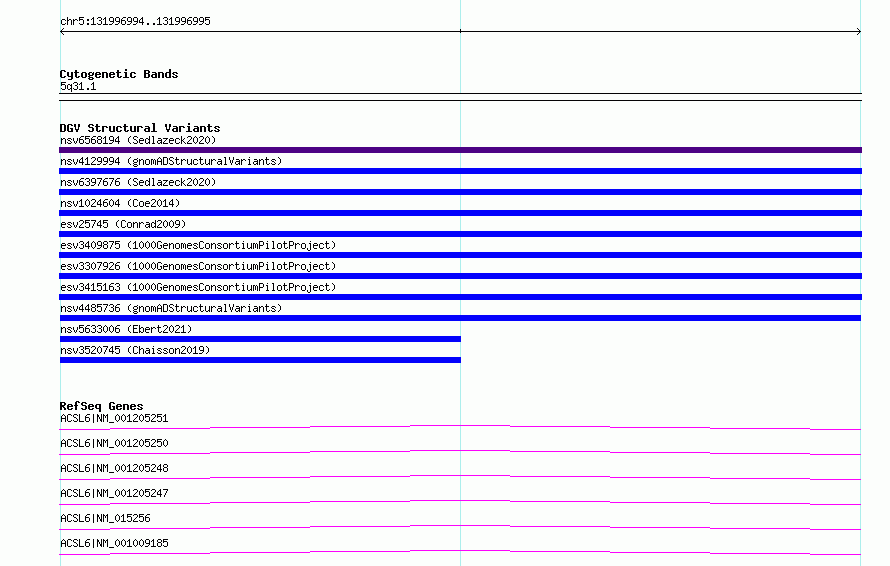Click the ACSL6|NM_001205251 transcript label

coord(114,418)
